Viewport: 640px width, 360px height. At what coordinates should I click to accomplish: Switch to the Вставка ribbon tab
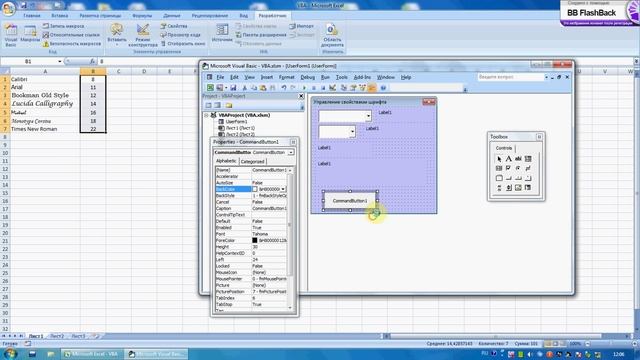tap(60, 16)
